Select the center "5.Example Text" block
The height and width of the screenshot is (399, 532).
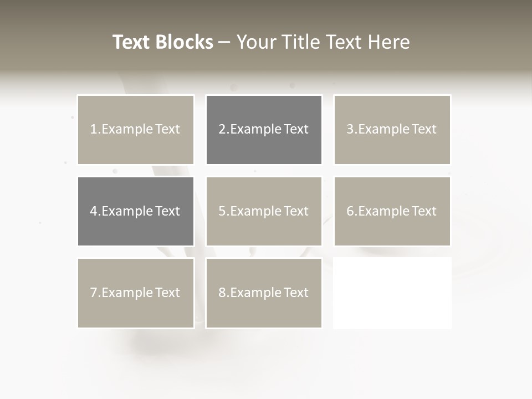(x=264, y=211)
